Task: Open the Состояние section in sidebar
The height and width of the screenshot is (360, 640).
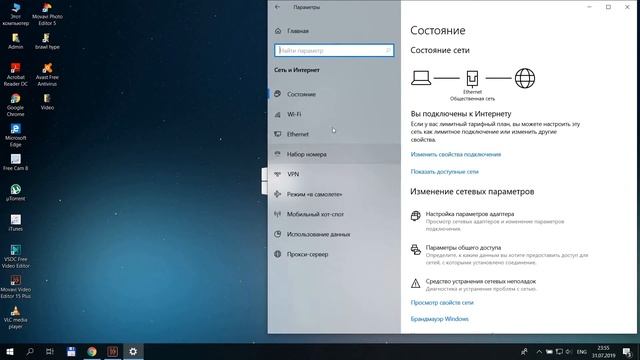Action: point(334,94)
